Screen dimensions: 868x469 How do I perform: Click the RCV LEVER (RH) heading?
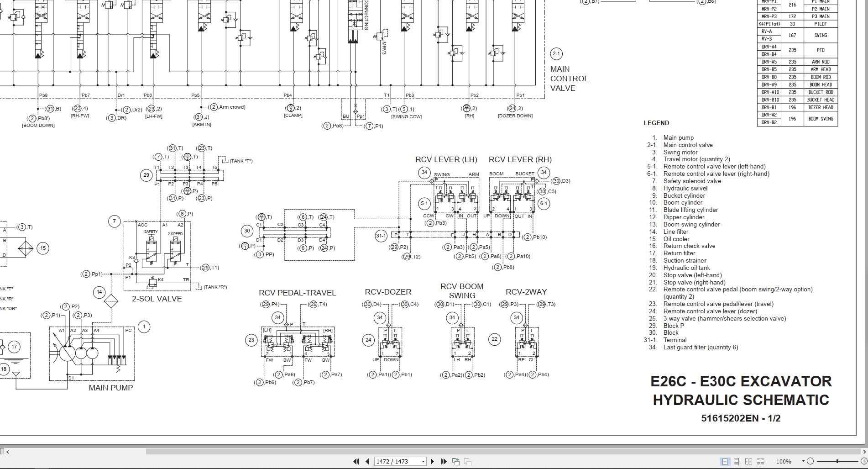[x=520, y=159]
